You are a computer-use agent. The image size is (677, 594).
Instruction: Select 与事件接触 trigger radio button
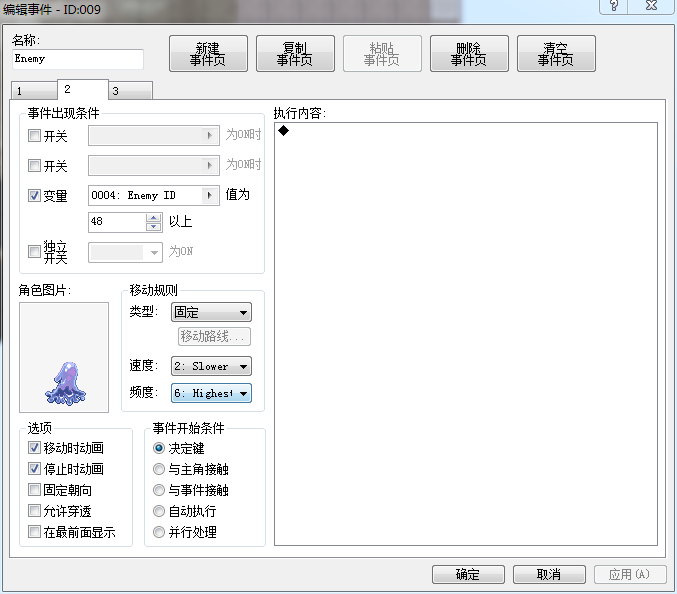coord(159,490)
